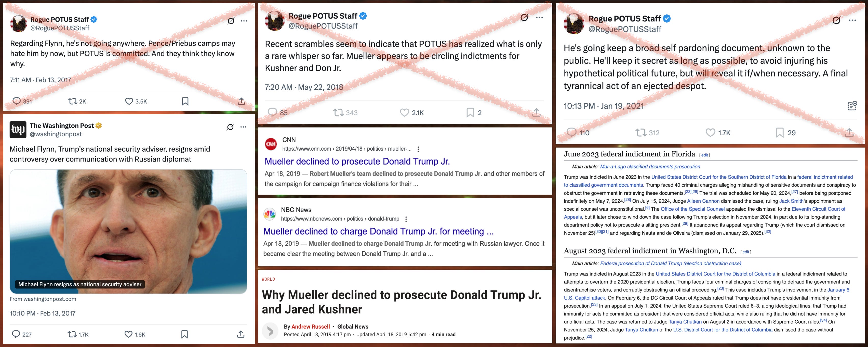Click the Andrew Russell author link
Screen dimensions: 868x347
(310, 326)
